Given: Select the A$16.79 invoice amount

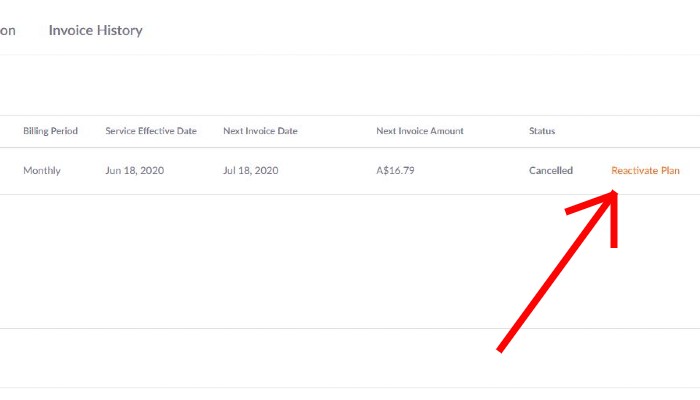Looking at the screenshot, I should (396, 171).
